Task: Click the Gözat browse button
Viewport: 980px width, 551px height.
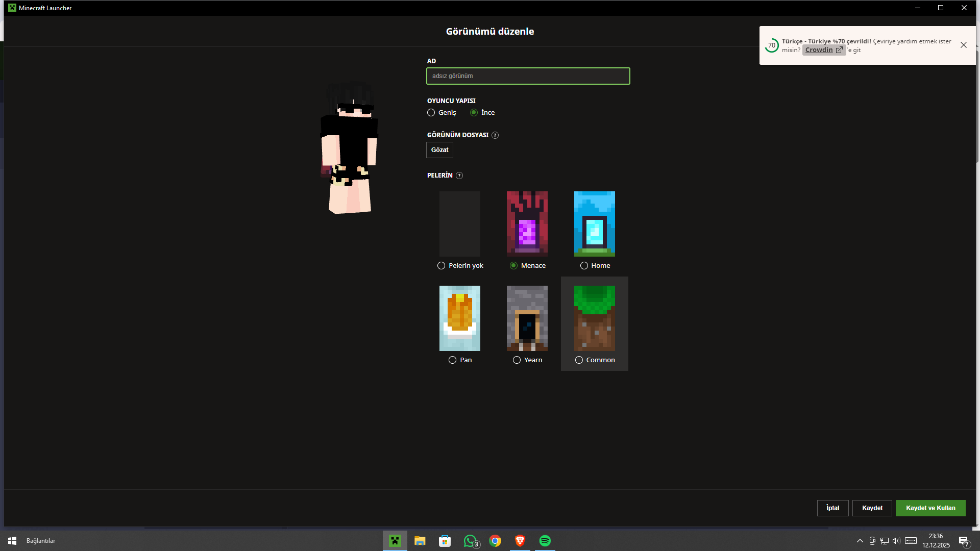Action: [440, 150]
